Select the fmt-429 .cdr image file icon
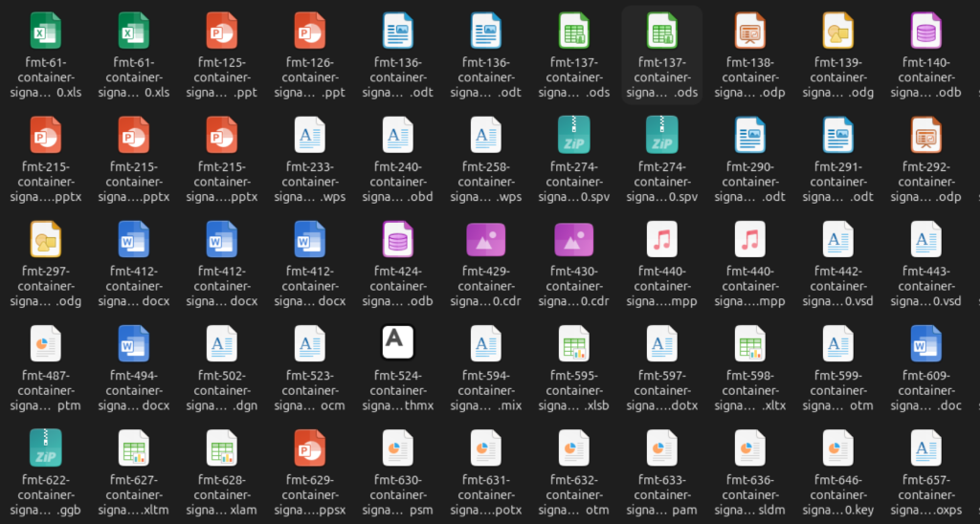Screen dimensions: 980x524 [x=486, y=239]
